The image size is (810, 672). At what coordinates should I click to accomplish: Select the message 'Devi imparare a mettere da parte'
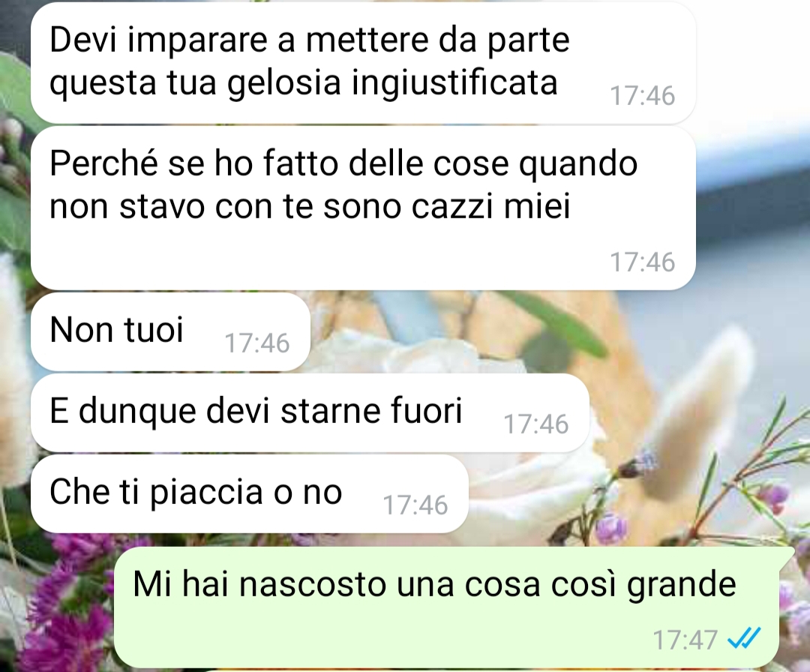363,62
